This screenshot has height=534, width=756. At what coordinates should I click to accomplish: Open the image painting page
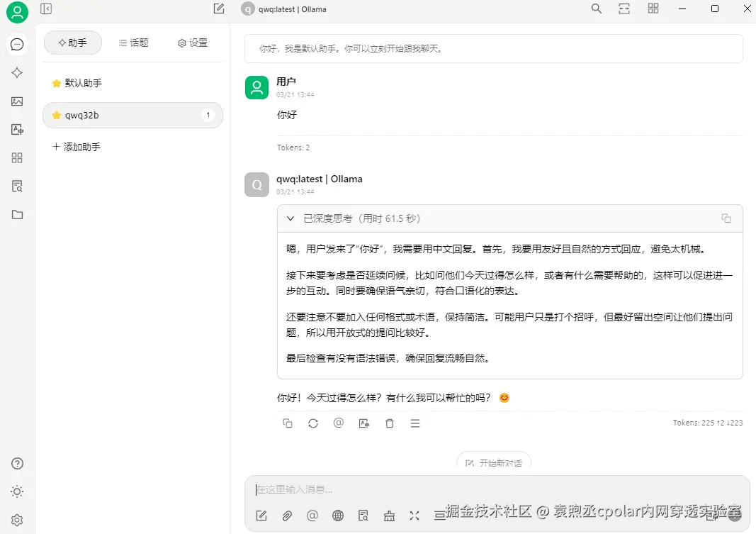click(x=17, y=101)
